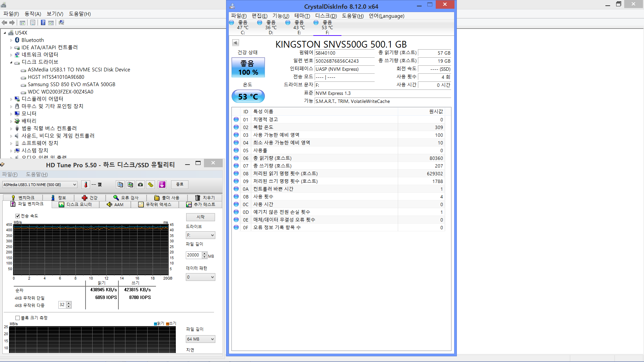Click status orb of attribute 01 critical warning
The width and height of the screenshot is (644, 362).
[x=236, y=119]
